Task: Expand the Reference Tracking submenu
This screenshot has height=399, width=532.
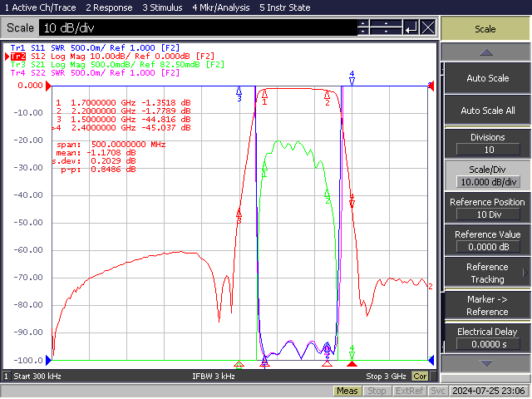Action: tap(487, 273)
